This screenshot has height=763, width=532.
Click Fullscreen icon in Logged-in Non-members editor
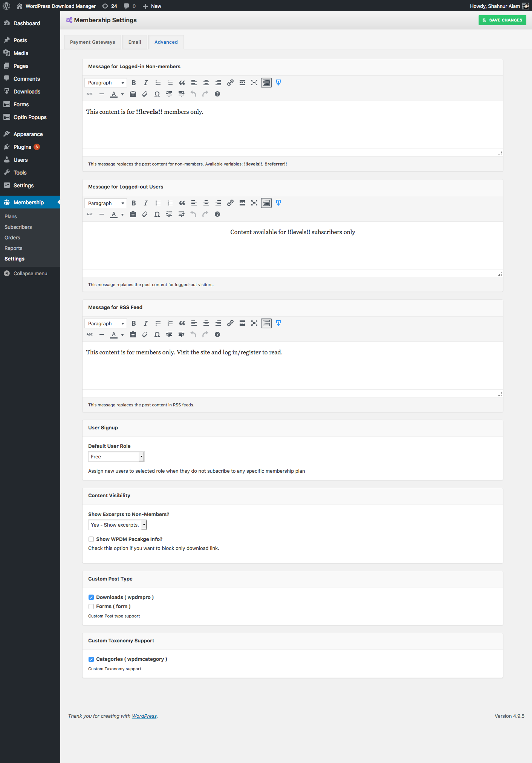tap(254, 83)
